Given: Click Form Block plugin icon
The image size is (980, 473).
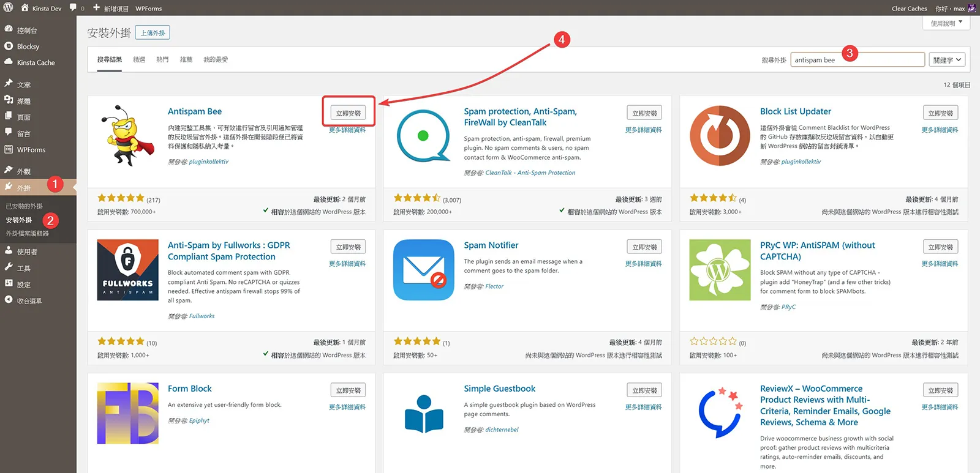Looking at the screenshot, I should pyautogui.click(x=127, y=413).
